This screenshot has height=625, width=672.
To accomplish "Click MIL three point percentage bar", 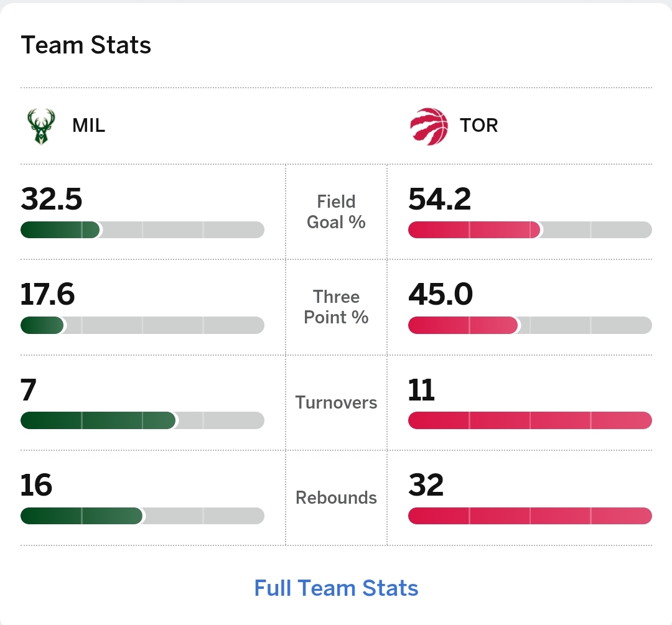I will click(142, 325).
